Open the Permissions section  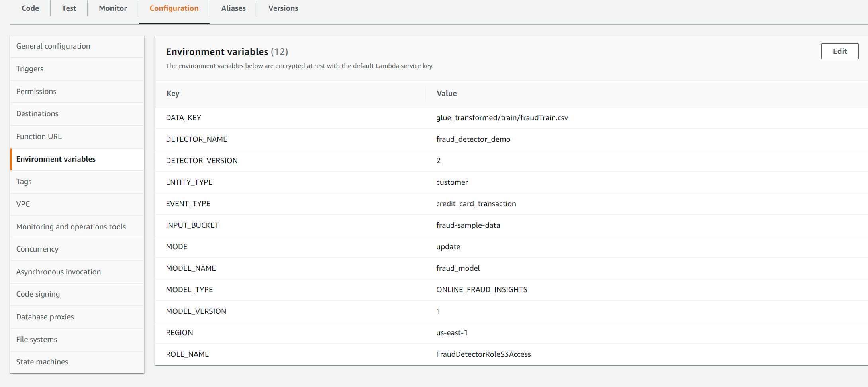coord(36,92)
